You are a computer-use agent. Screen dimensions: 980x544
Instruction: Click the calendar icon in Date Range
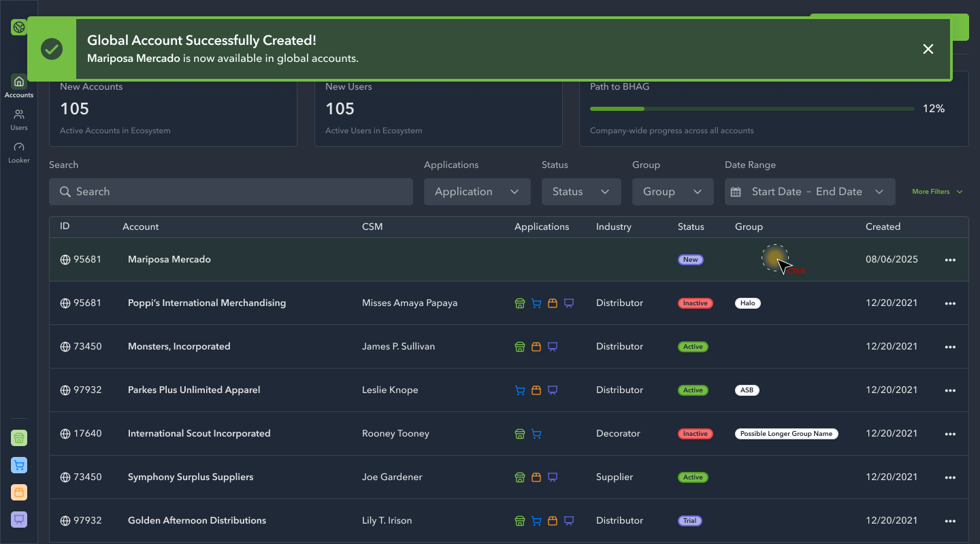pos(736,192)
